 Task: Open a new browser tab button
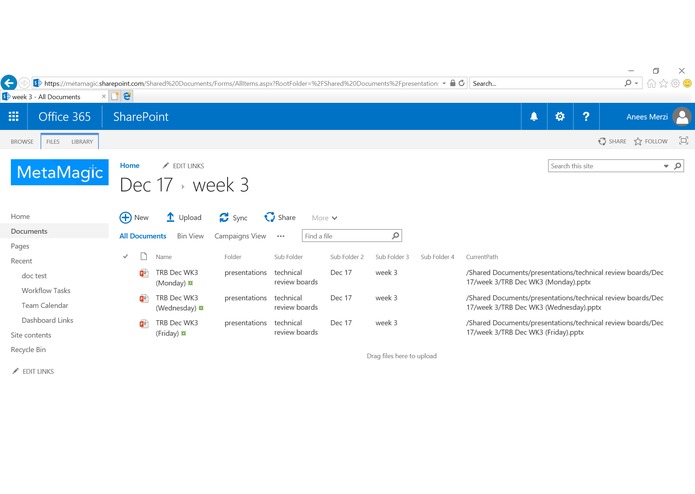coord(114,96)
